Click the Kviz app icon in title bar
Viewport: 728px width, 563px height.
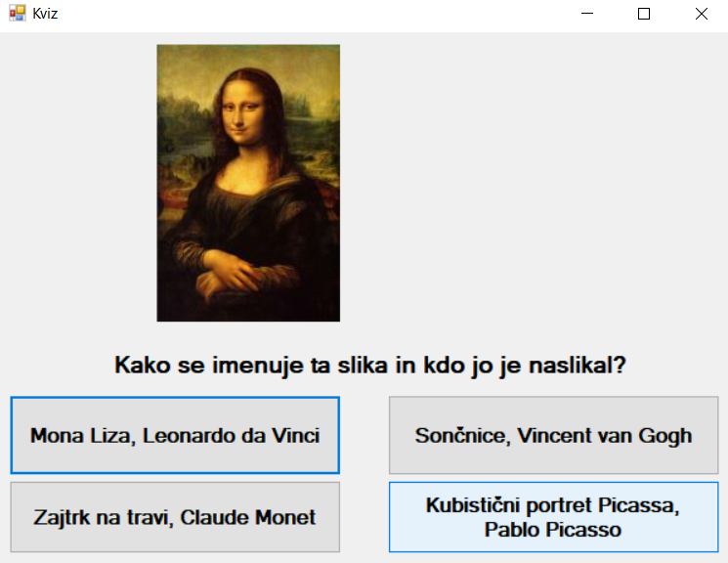pos(17,14)
